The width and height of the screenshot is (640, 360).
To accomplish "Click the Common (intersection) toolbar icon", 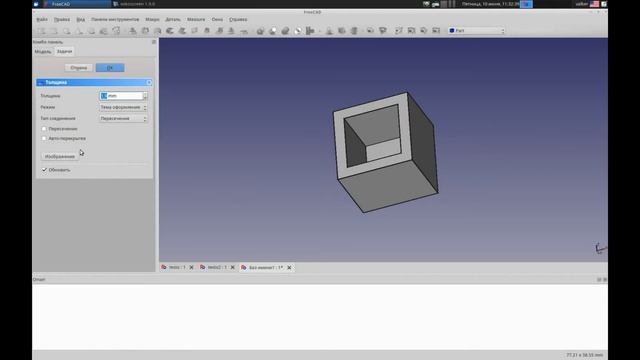I will pyautogui.click(x=298, y=31).
